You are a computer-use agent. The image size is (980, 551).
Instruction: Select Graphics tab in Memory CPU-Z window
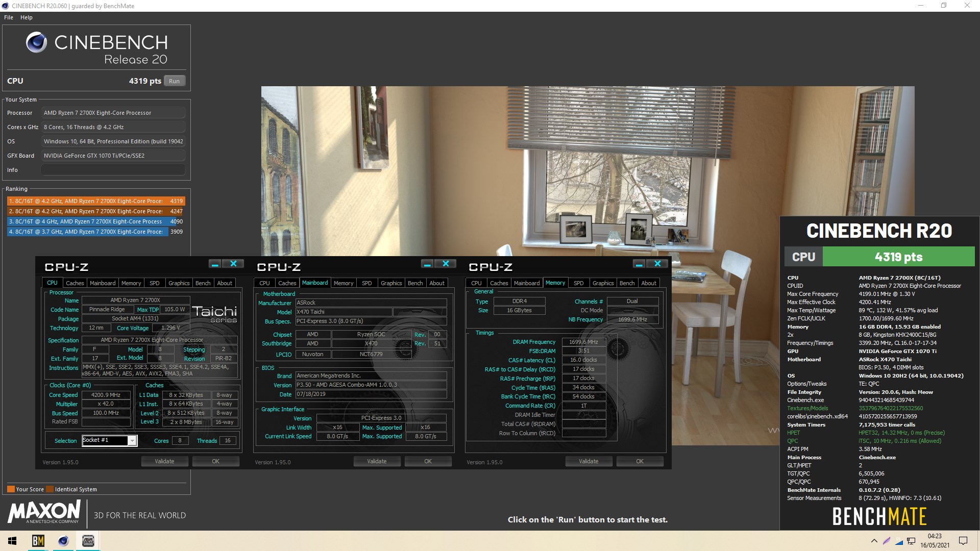[603, 283]
